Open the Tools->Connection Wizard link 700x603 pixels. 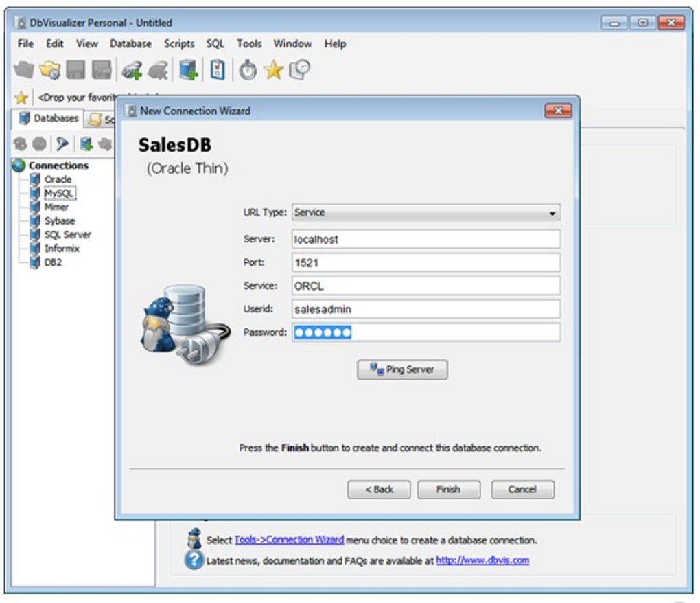click(289, 541)
